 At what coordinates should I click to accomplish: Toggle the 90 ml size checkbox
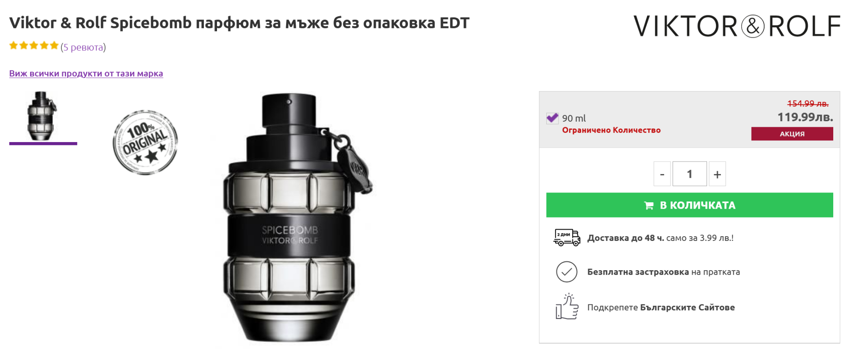[x=552, y=118]
